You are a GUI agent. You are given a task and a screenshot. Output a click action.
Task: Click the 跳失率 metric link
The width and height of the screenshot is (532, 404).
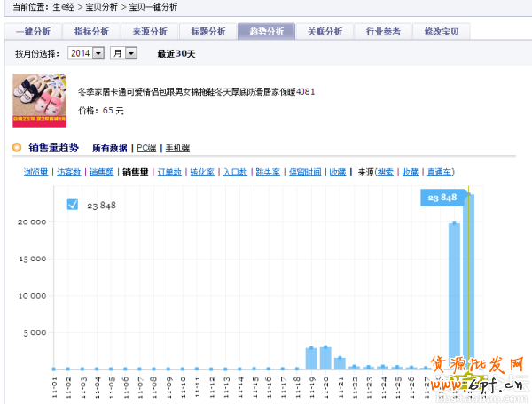pos(267,172)
